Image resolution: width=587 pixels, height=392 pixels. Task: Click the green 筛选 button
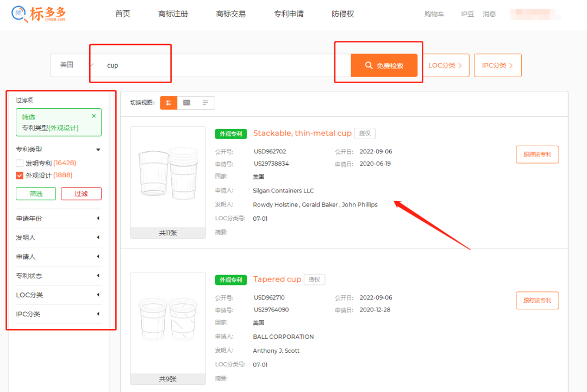(36, 194)
